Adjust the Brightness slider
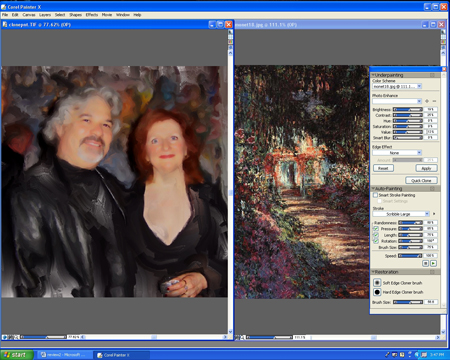This screenshot has height=360, width=450. (x=408, y=110)
